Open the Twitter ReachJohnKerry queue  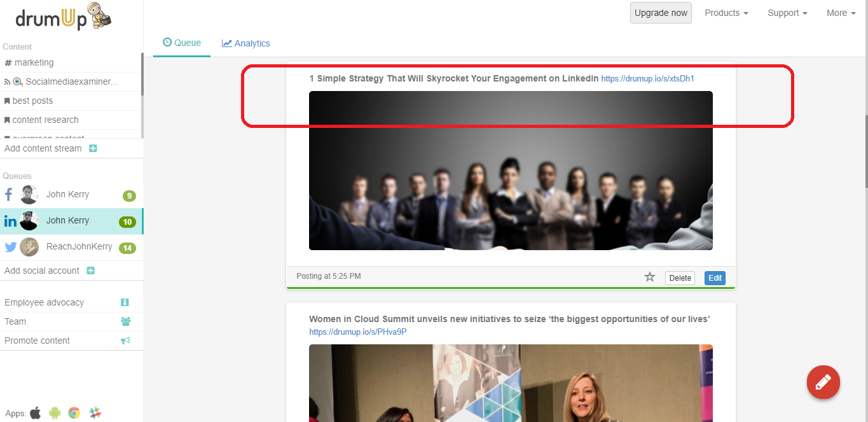click(71, 247)
